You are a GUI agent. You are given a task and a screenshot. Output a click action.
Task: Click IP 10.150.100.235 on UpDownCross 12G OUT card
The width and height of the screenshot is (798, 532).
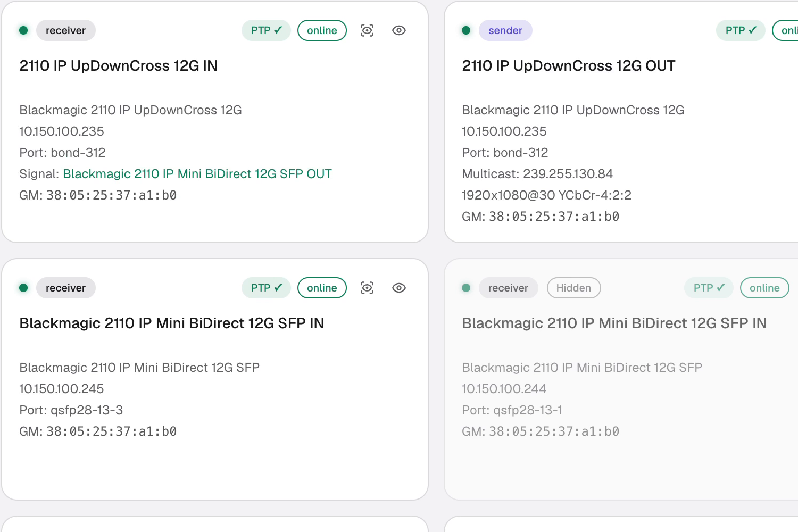tap(504, 131)
